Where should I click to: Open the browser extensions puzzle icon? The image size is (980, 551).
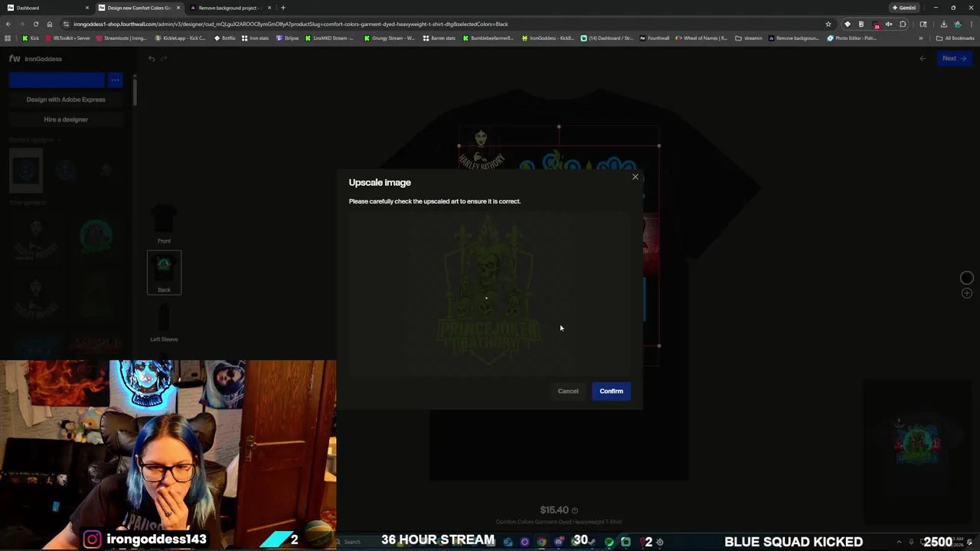click(x=903, y=24)
